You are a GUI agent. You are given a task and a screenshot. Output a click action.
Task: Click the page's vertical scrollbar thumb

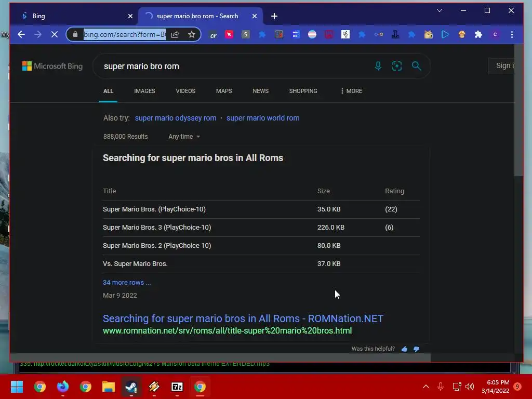click(x=518, y=110)
